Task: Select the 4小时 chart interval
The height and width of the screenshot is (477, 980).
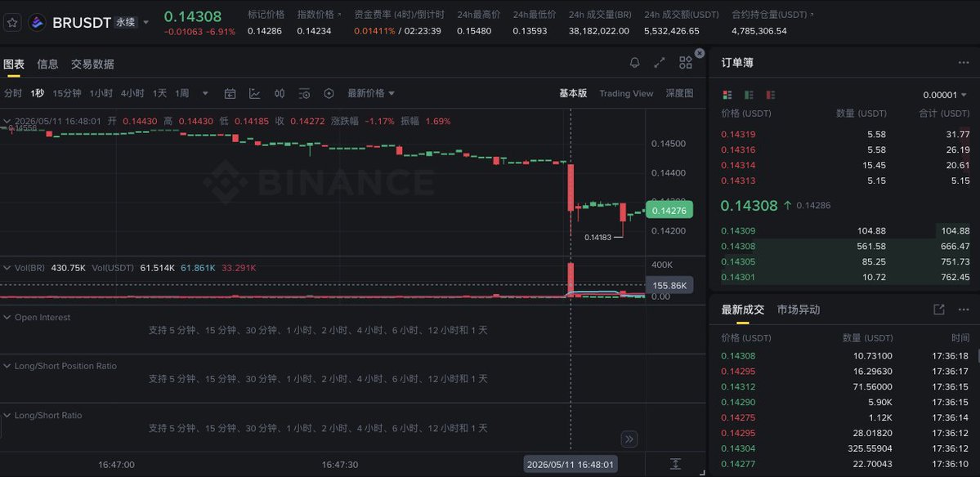Action: click(132, 93)
